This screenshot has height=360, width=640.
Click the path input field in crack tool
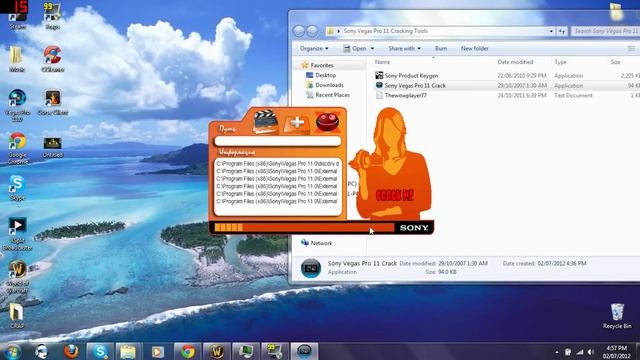click(278, 141)
